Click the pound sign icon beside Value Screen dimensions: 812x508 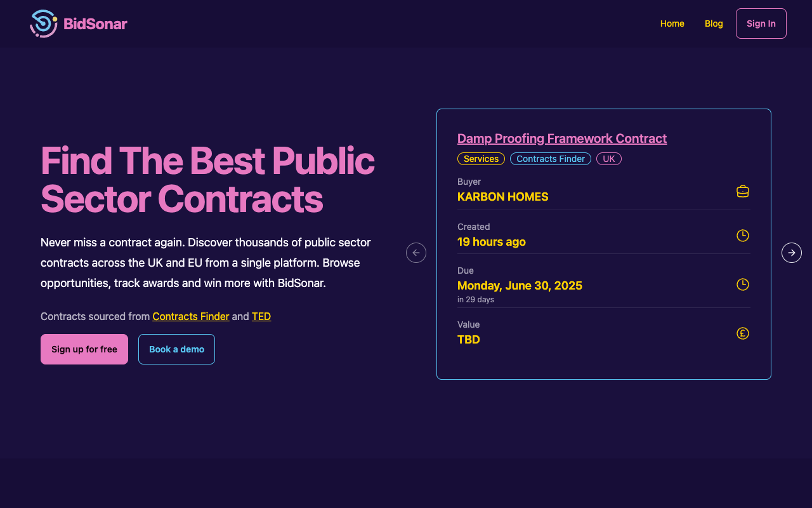pyautogui.click(x=743, y=333)
